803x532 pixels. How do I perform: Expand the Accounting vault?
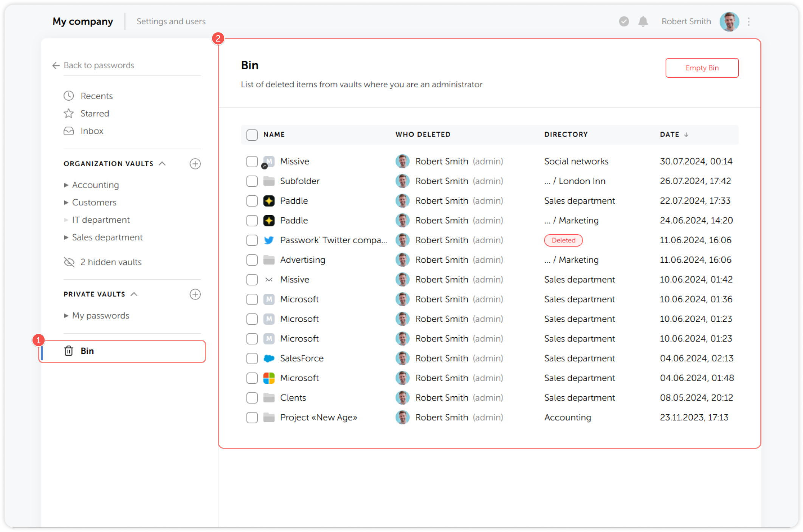[x=66, y=185]
